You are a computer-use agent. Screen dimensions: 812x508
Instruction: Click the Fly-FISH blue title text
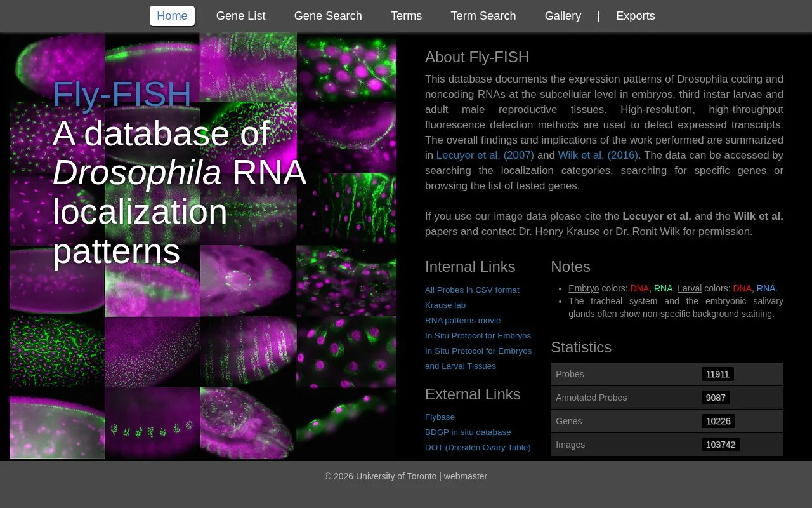click(x=122, y=94)
